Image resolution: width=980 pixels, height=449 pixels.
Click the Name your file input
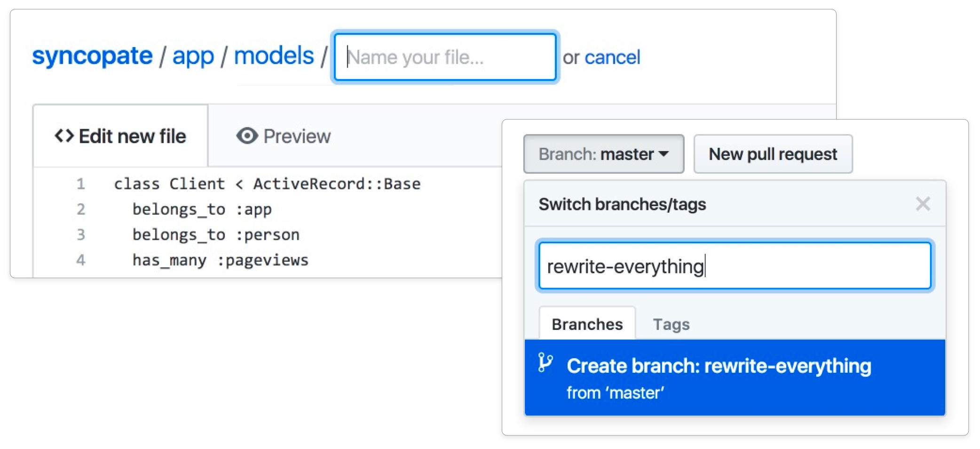click(x=445, y=57)
